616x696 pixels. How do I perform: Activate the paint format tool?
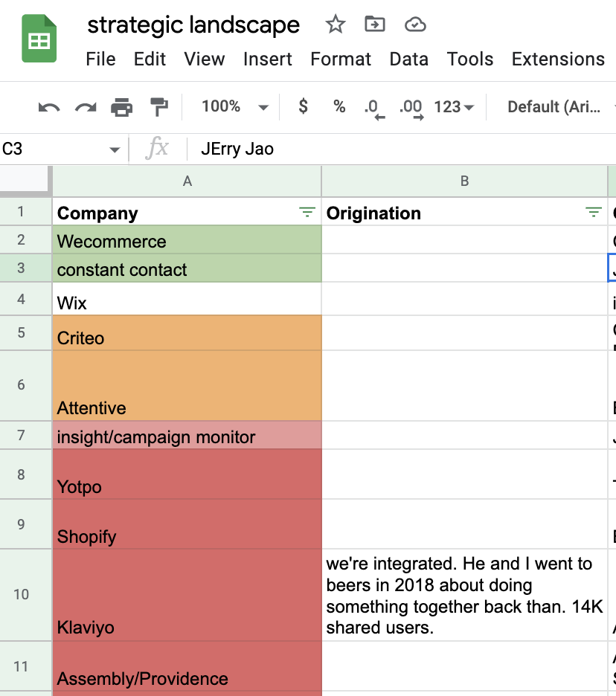point(158,107)
